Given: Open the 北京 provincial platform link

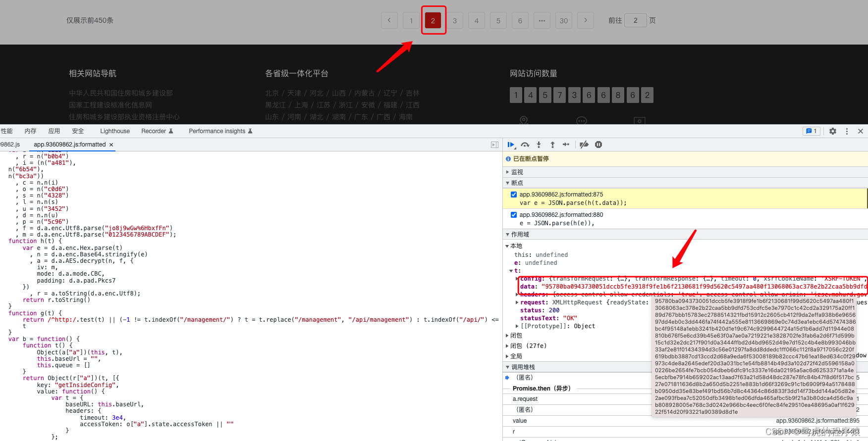Looking at the screenshot, I should 272,93.
